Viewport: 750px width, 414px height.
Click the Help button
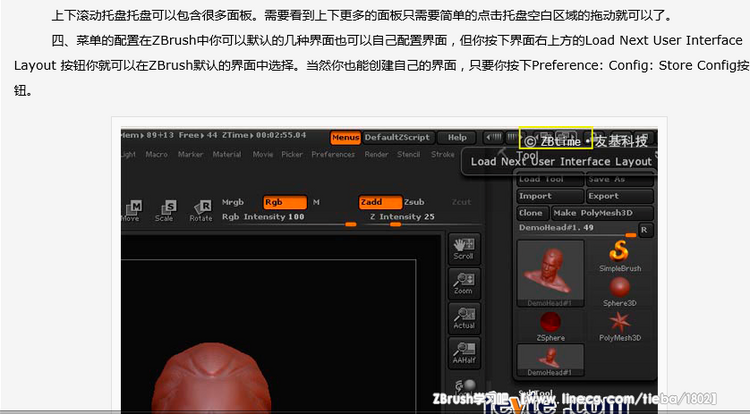(x=457, y=138)
